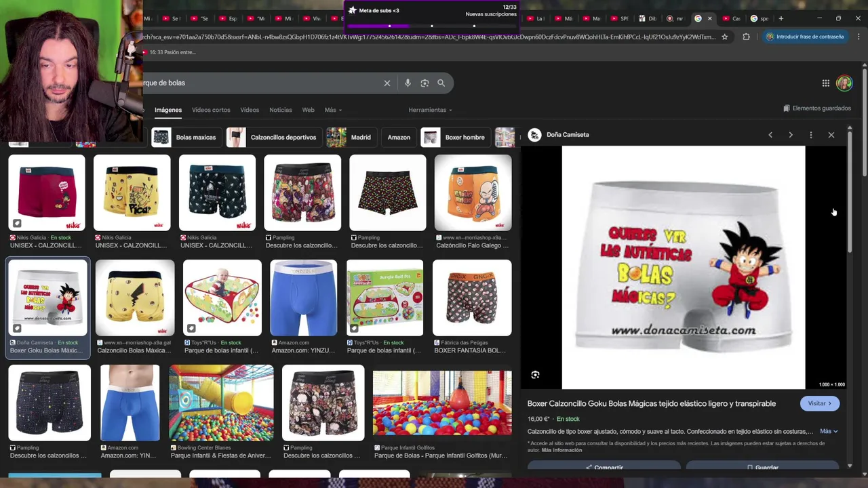Viewport: 868px width, 488px height.
Task: Switch to Vídeos cortos tab
Action: [211, 110]
